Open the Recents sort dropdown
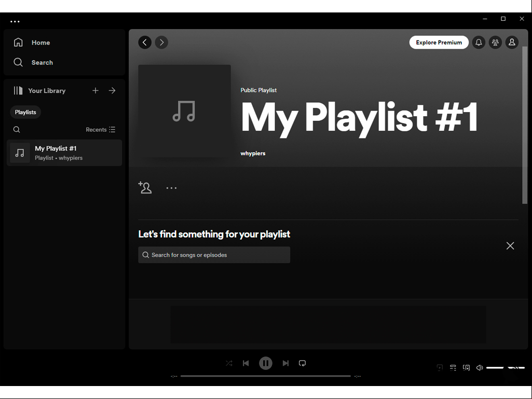The image size is (532, 399). pos(100,130)
